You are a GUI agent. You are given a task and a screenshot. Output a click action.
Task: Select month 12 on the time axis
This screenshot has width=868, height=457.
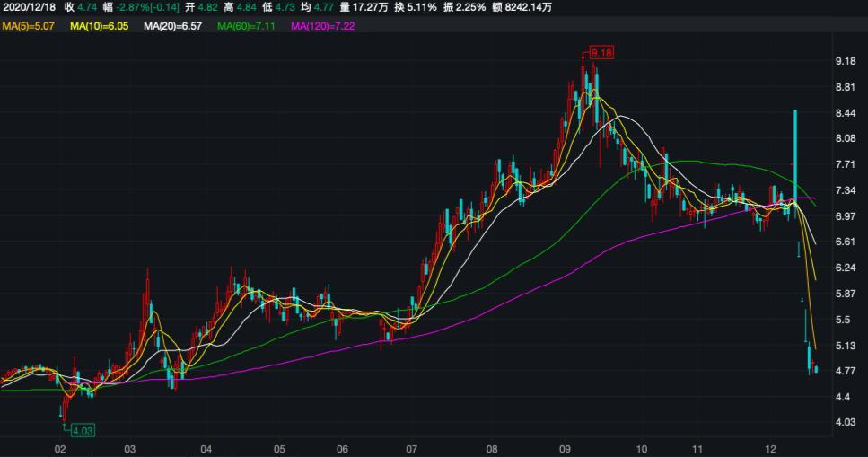770,447
